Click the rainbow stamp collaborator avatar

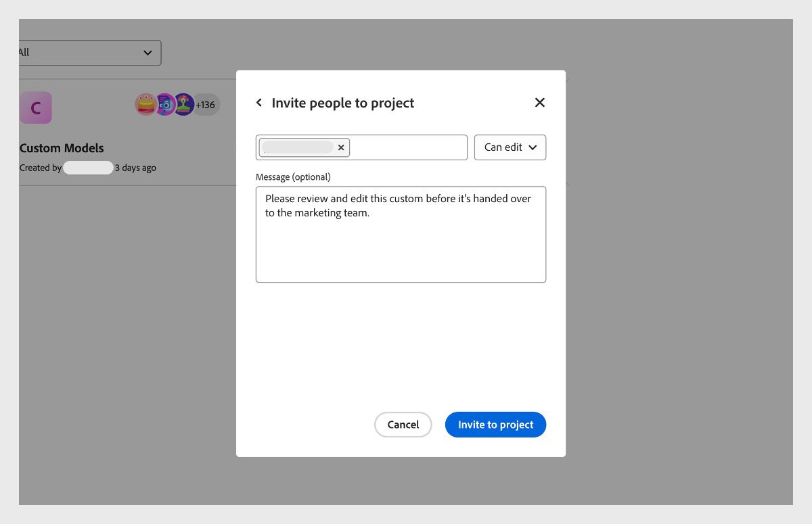tap(182, 104)
